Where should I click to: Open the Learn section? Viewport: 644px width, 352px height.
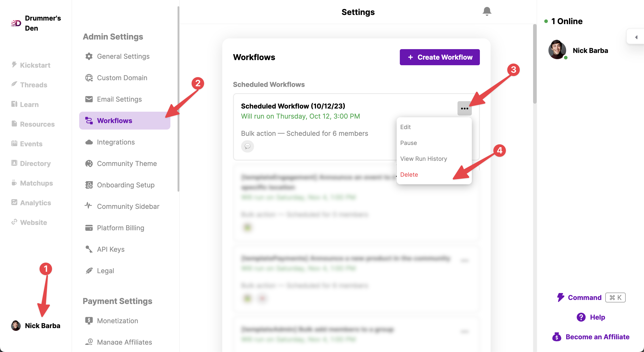(x=25, y=104)
